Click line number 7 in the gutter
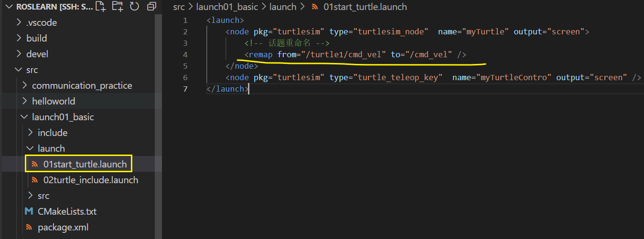644x239 pixels. point(185,89)
